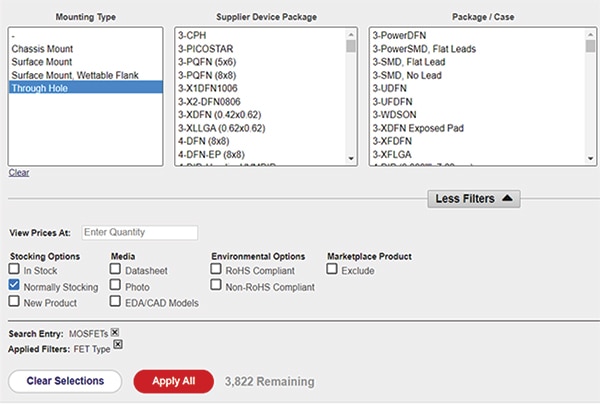Click the Clear Selections button

coord(65,381)
